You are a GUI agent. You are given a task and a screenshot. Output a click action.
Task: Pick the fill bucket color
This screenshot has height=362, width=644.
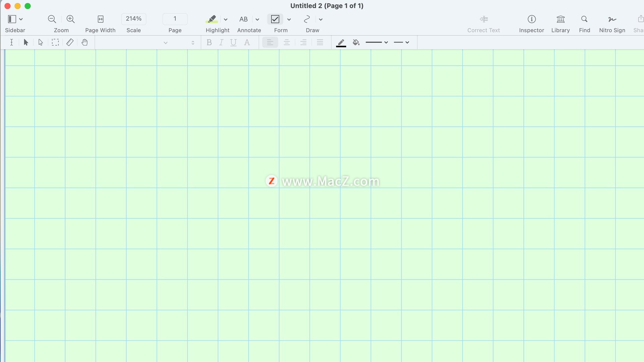[x=356, y=42]
